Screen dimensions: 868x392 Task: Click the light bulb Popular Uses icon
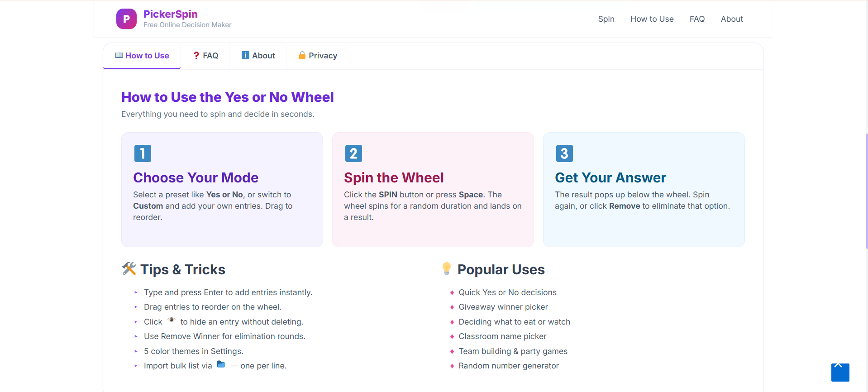pos(446,269)
